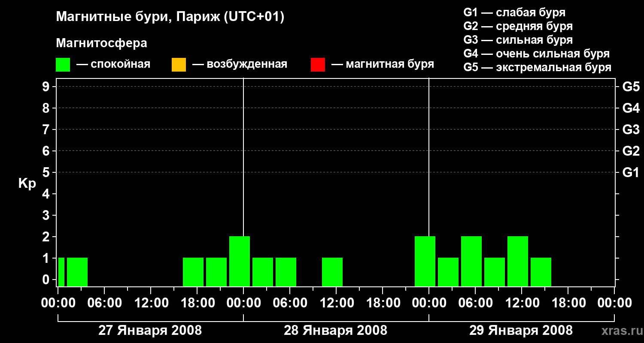This screenshot has width=644, height=343.
Task: Click the orange 'возбужденная' legend swatch
Action: coord(179,65)
